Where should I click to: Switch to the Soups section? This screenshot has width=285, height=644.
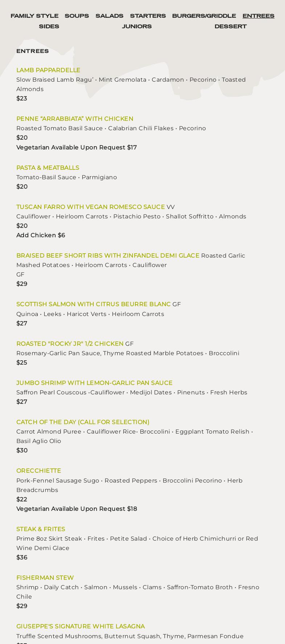(77, 16)
